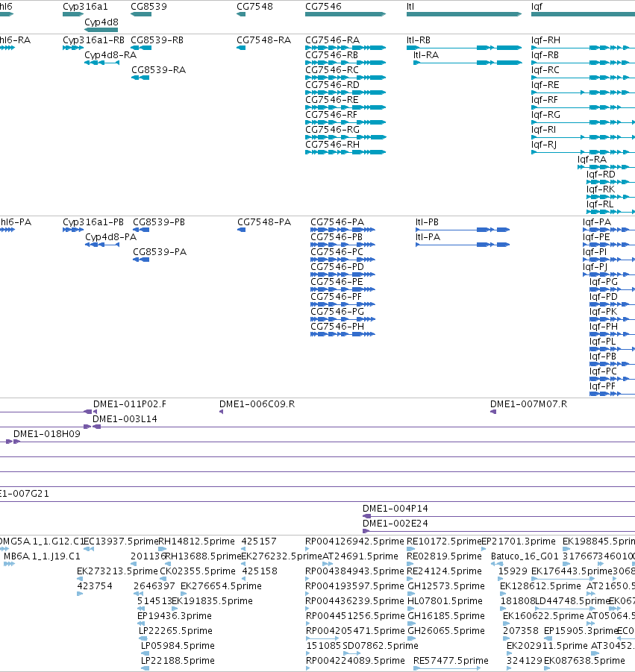Select transcript CG7546-RA label

[332, 40]
